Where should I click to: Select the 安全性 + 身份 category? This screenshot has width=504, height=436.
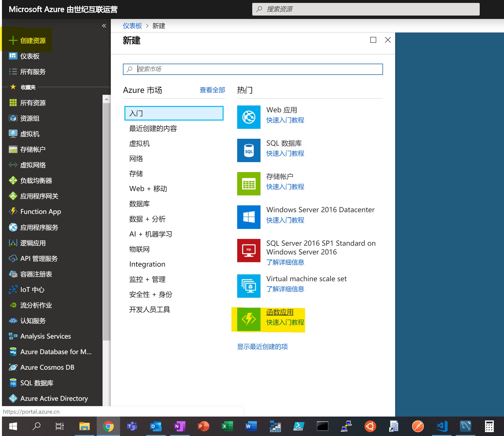pyautogui.click(x=151, y=294)
